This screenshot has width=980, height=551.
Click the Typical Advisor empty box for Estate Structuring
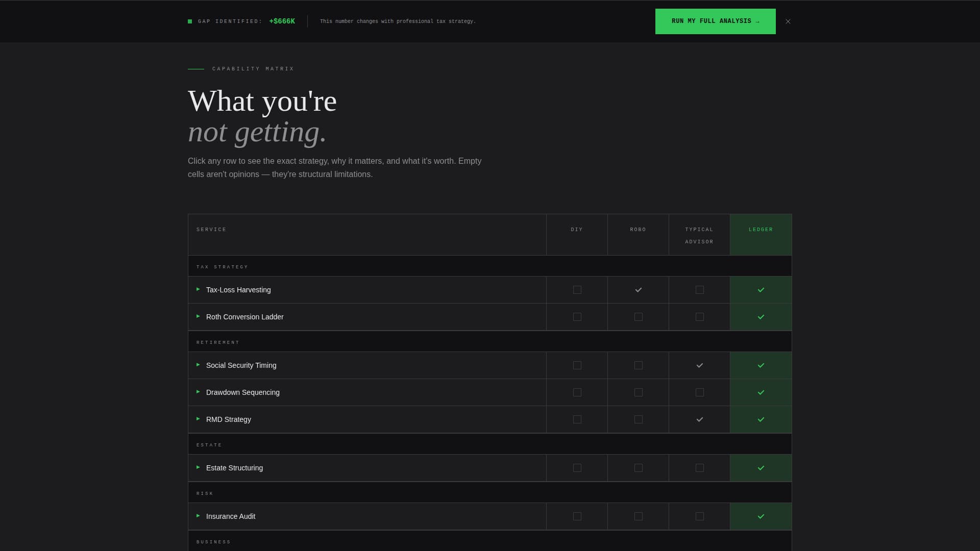(x=699, y=468)
